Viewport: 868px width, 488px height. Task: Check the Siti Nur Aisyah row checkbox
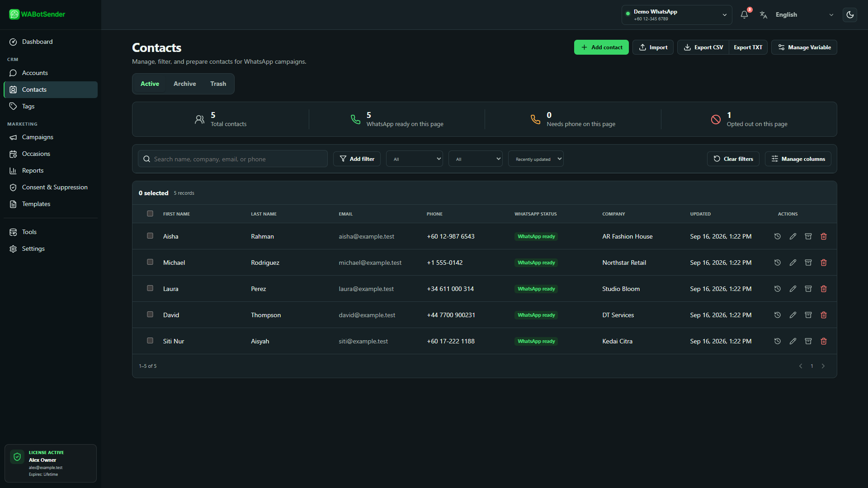[x=150, y=341]
